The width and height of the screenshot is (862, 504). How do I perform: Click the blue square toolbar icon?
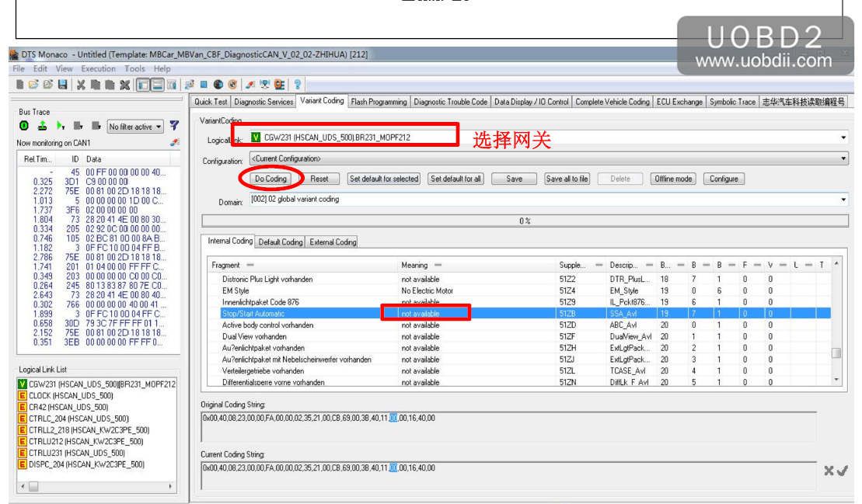204,85
